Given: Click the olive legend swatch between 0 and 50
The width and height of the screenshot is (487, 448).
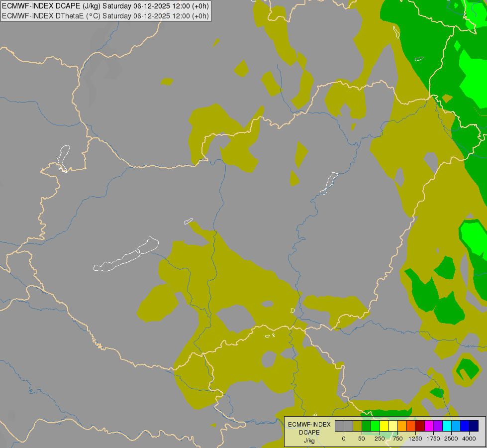Looking at the screenshot, I should (x=358, y=426).
